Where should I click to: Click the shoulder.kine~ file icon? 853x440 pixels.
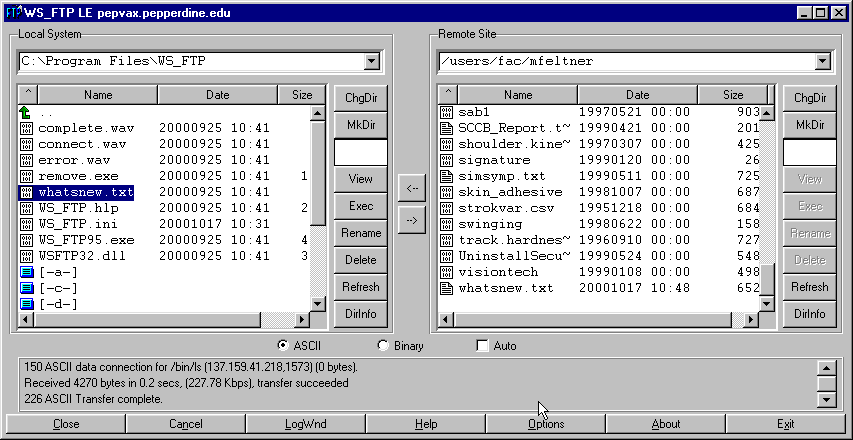[446, 144]
